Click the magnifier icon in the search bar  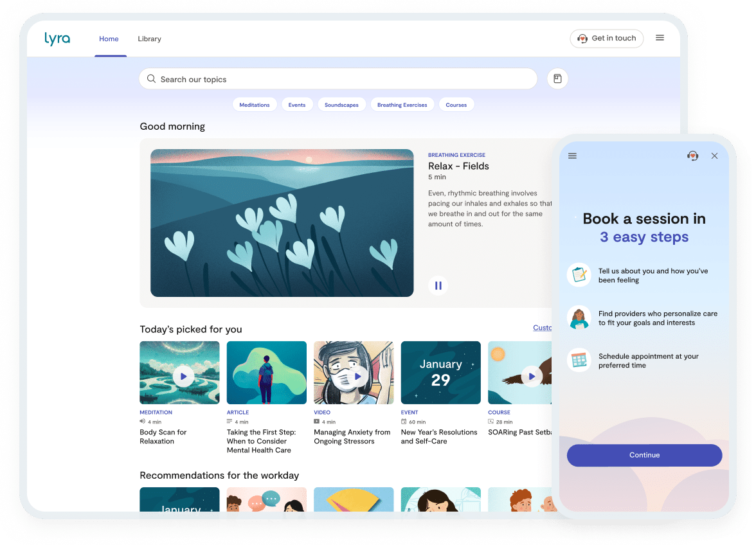151,78
